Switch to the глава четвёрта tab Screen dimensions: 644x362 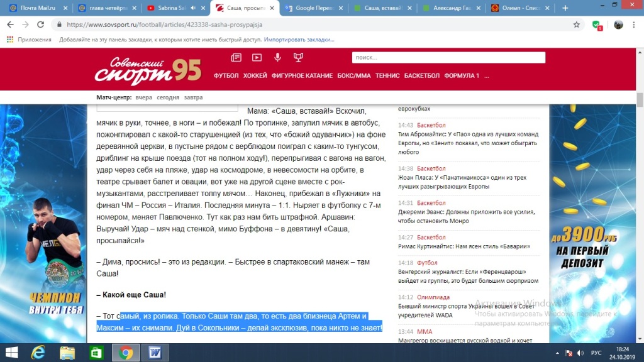[107, 8]
